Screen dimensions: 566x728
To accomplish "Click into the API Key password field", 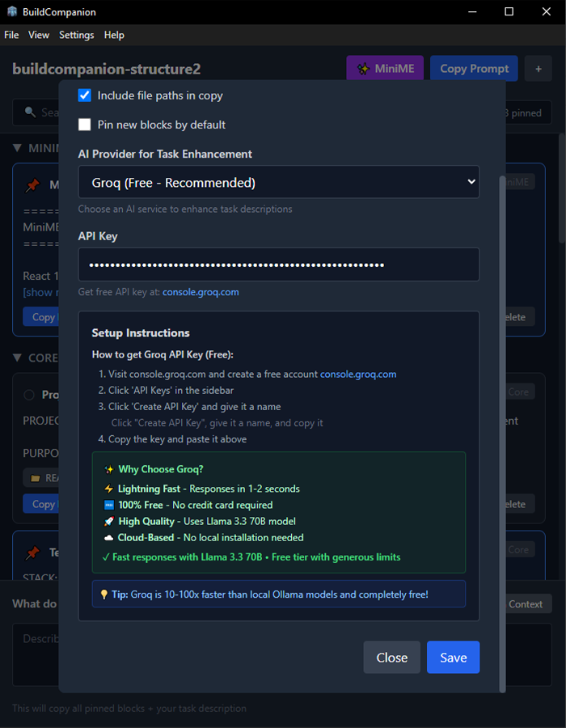I will coord(278,265).
